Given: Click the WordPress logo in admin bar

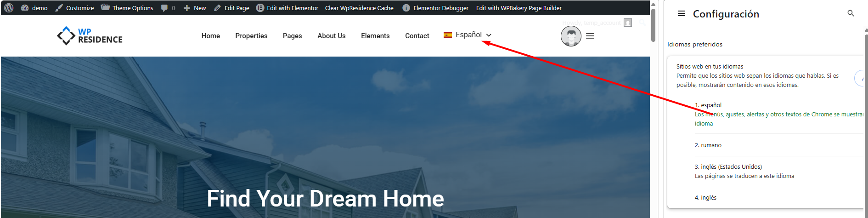Looking at the screenshot, I should tap(9, 8).
